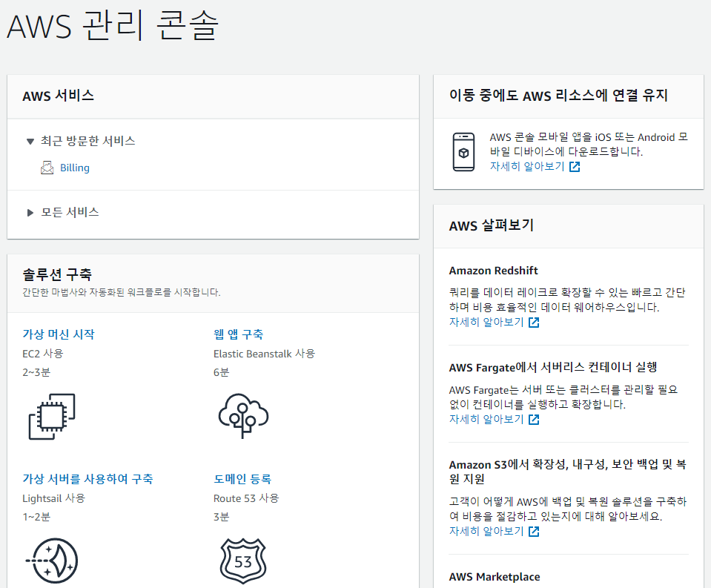Click the AWS 살펴보기 panel header
Screen dimensions: 711x588
click(491, 225)
